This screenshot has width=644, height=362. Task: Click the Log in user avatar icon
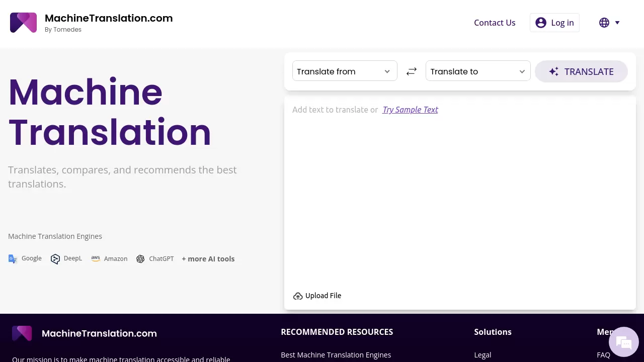click(541, 23)
